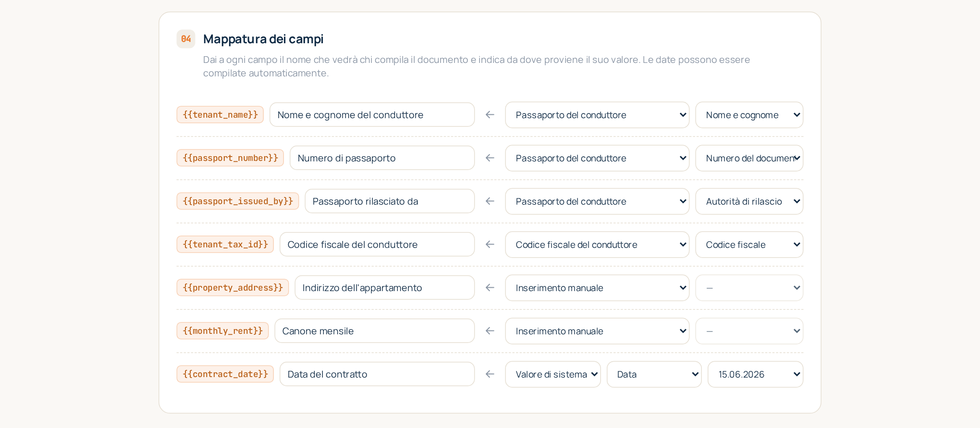Click the arrow icon in the passport_number row
This screenshot has height=428, width=980.
coord(490,158)
